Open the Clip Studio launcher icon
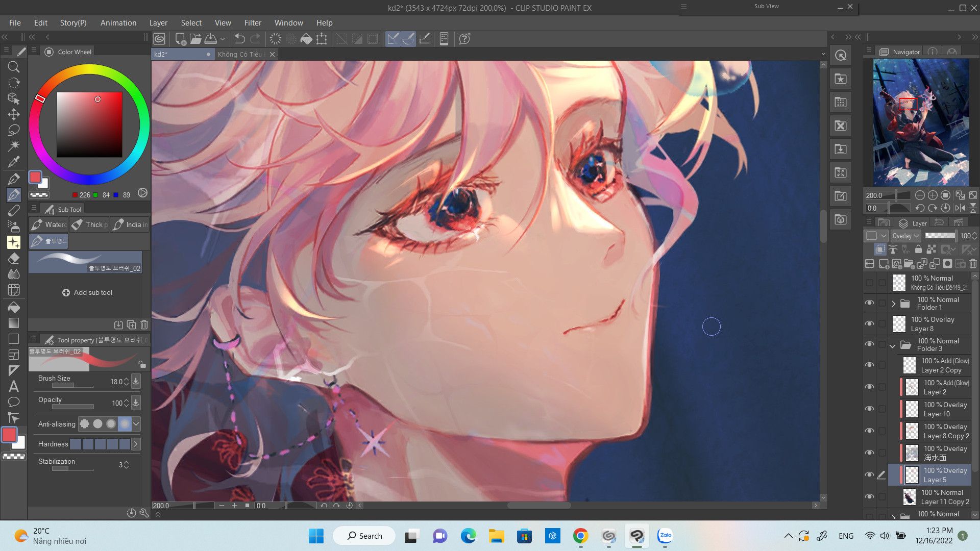Screen dimensions: 980x551 (159, 39)
